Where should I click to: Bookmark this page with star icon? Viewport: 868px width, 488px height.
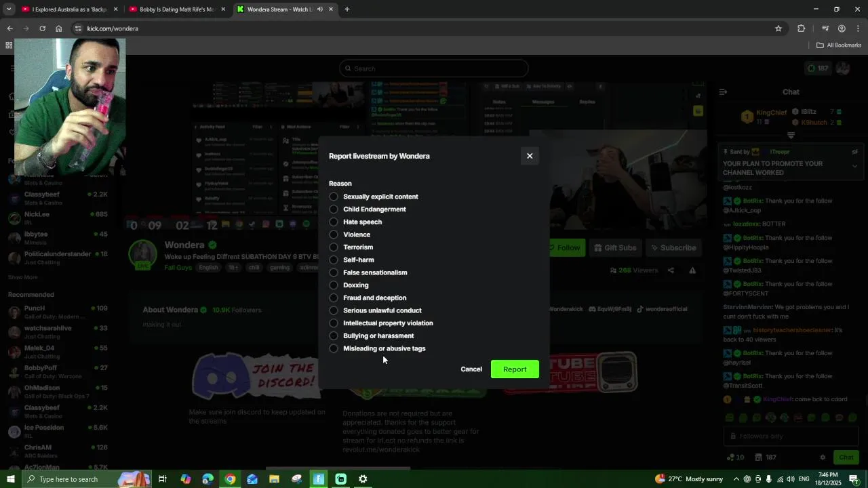[778, 28]
